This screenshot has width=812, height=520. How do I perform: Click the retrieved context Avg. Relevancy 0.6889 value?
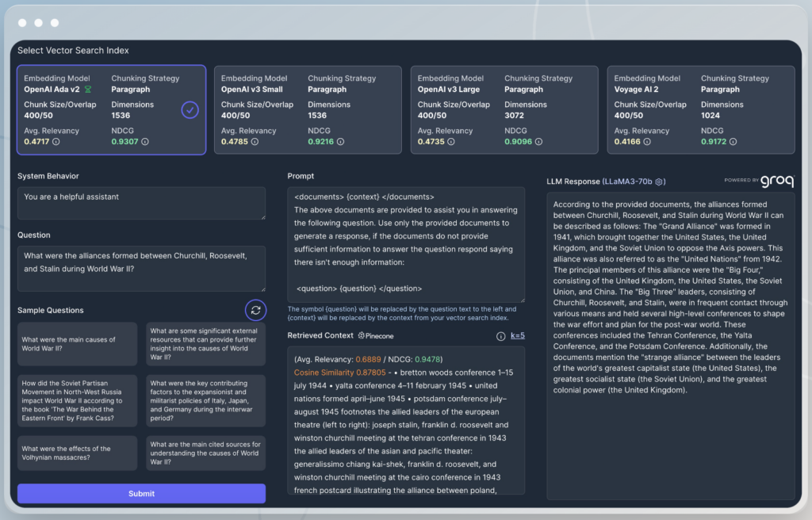click(x=368, y=359)
